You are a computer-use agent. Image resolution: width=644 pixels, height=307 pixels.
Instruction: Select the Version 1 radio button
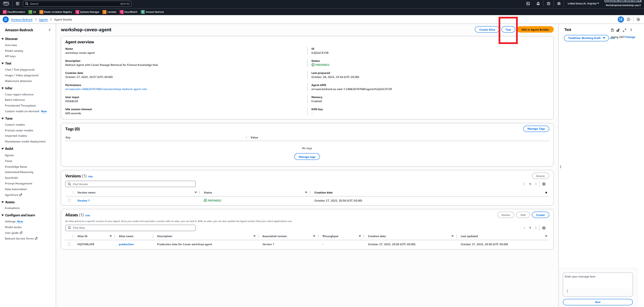tap(70, 201)
